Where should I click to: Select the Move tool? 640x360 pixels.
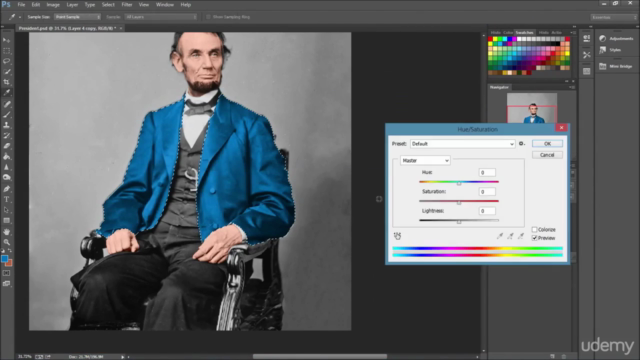7,40
